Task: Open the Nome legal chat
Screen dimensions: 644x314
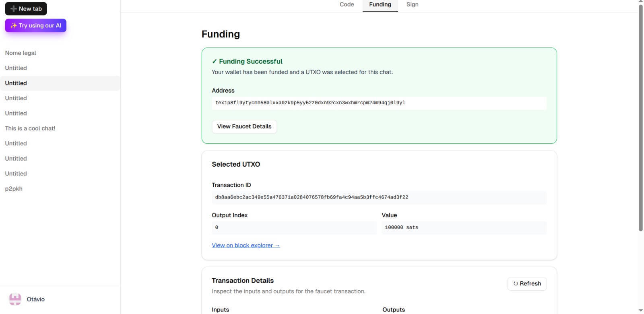Action: tap(21, 53)
